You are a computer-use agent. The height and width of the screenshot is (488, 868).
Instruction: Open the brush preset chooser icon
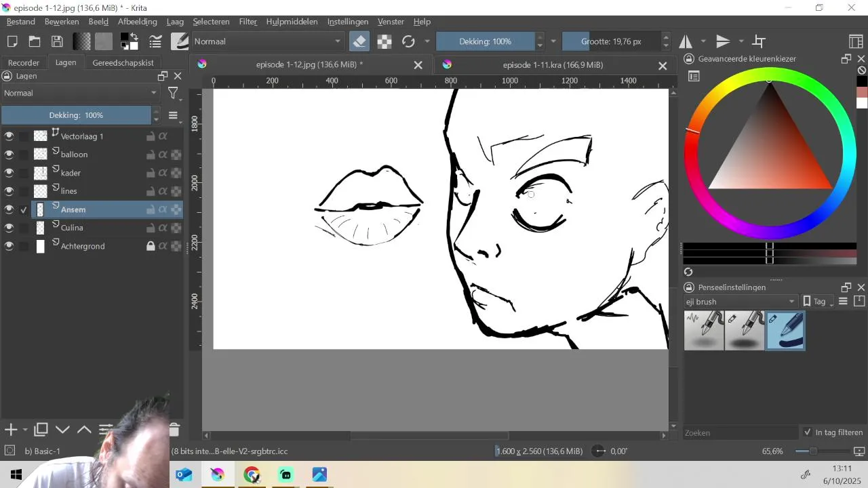180,41
